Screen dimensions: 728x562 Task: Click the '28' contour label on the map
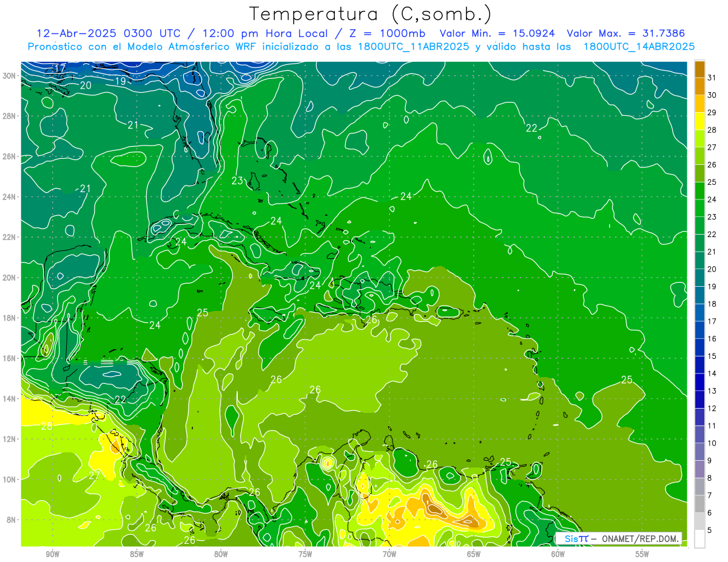coord(47,426)
